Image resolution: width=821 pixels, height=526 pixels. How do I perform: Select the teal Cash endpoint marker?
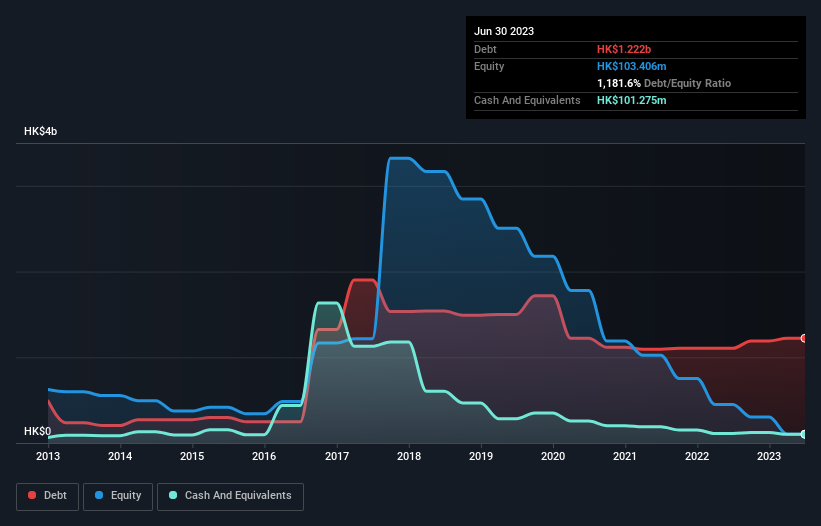(804, 434)
